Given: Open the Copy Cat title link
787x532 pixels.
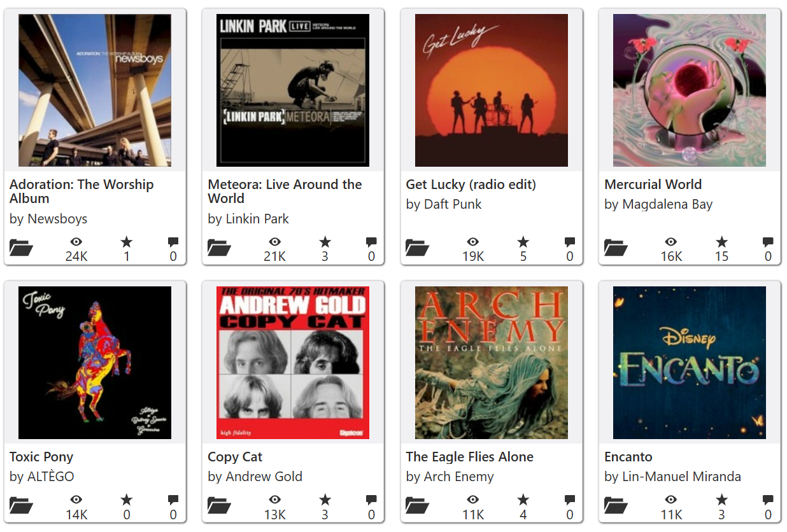Looking at the screenshot, I should click(235, 457).
